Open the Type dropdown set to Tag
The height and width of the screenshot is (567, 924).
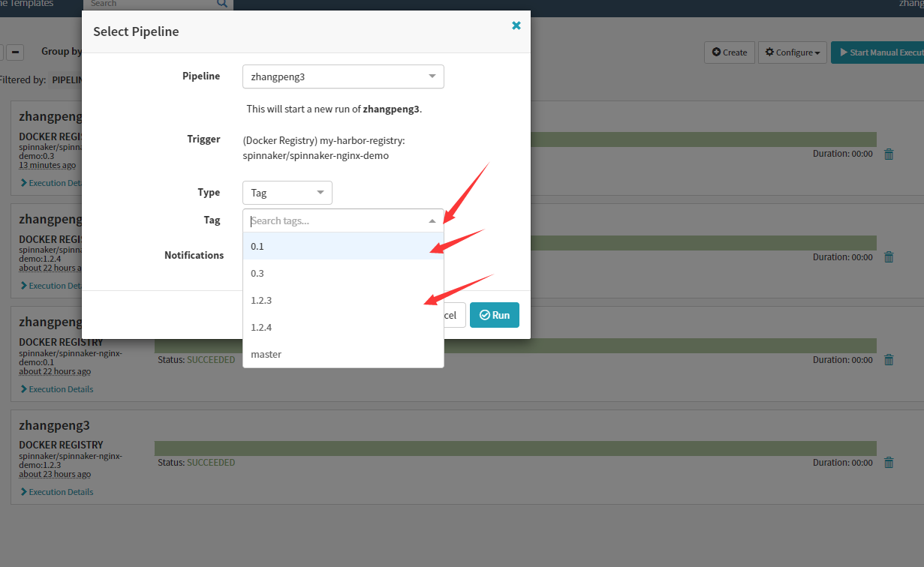click(x=287, y=193)
